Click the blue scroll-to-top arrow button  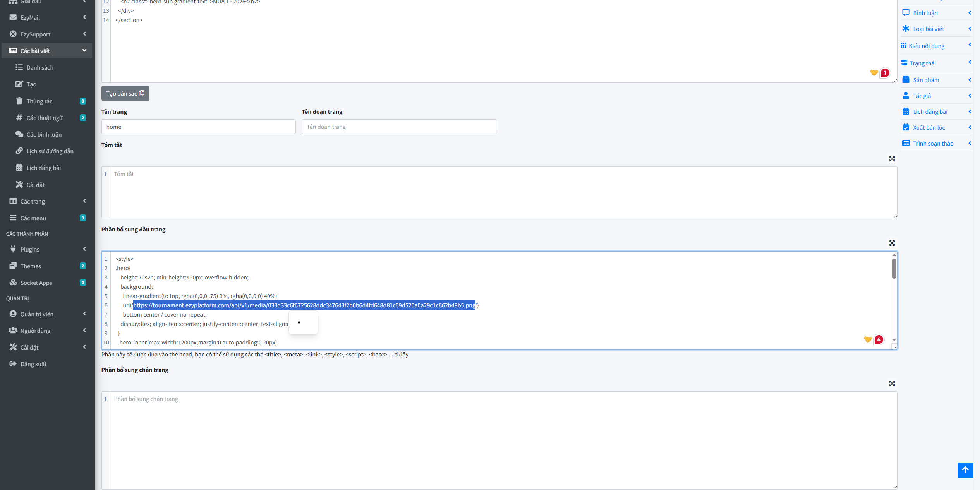coord(965,470)
